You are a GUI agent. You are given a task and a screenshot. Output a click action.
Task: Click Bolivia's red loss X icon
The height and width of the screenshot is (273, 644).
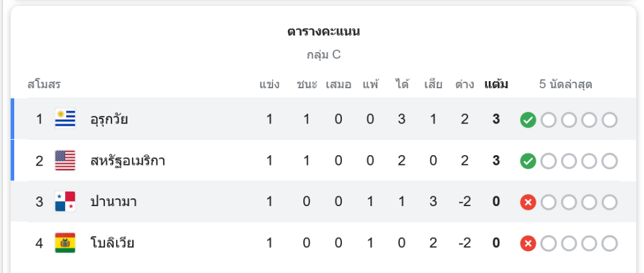[528, 243]
